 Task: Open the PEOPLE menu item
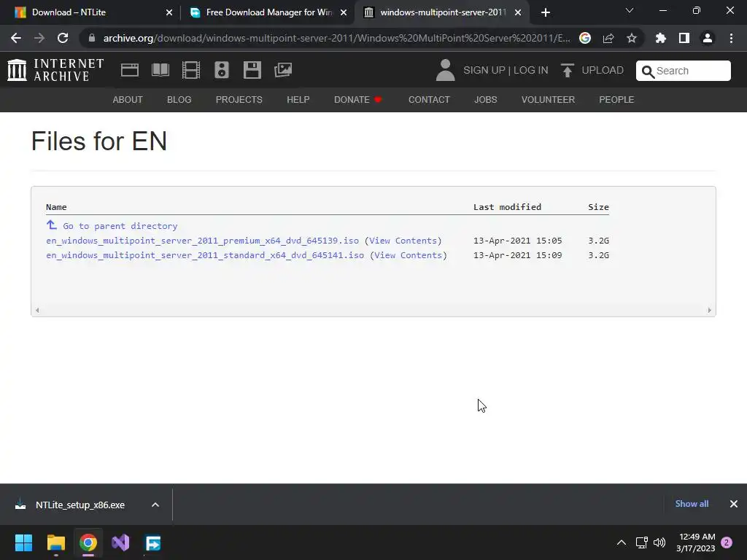tap(616, 99)
